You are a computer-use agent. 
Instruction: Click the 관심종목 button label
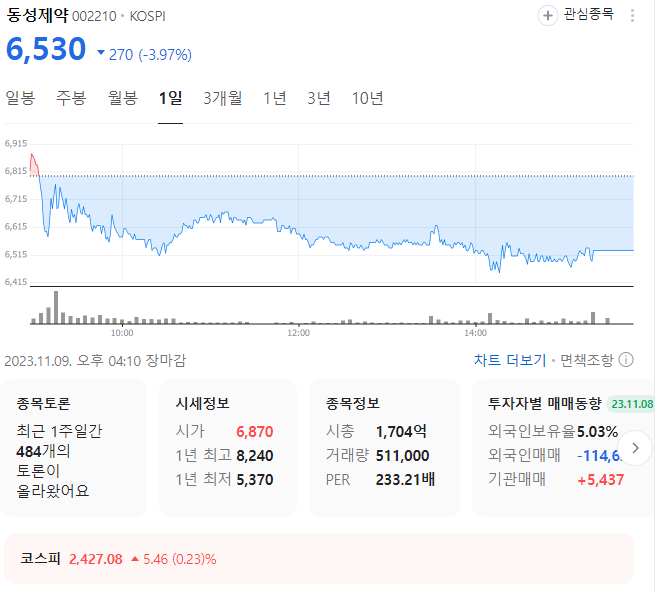(588, 15)
